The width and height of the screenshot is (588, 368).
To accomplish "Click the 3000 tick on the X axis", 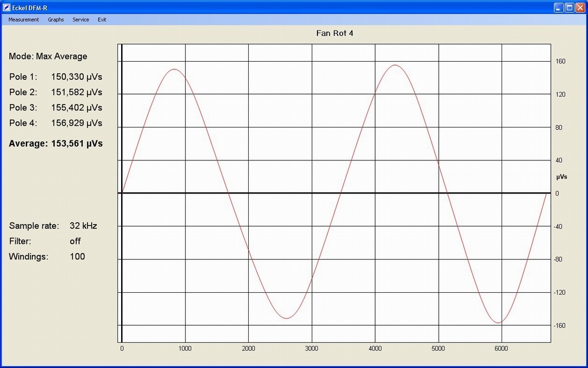I will (312, 349).
